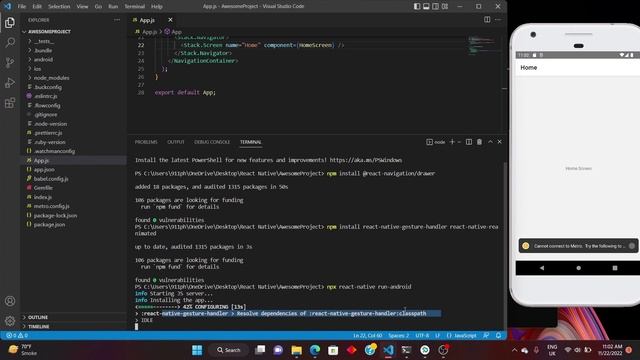This screenshot has width=640, height=360.
Task: Click the taskbar Search box
Action: (229, 350)
